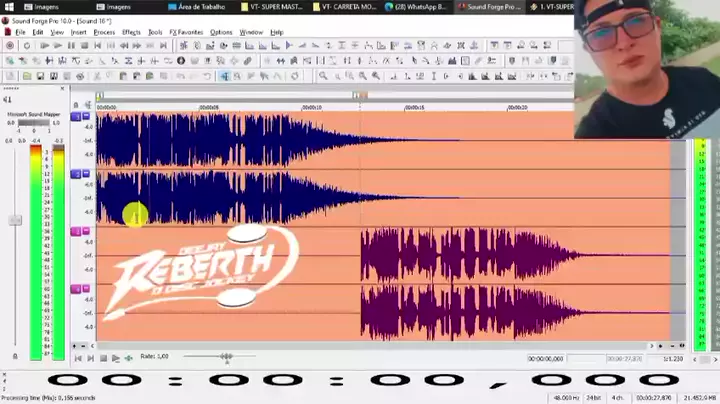The width and height of the screenshot is (720, 404).
Task: Open the View menu
Action: [x=57, y=33]
